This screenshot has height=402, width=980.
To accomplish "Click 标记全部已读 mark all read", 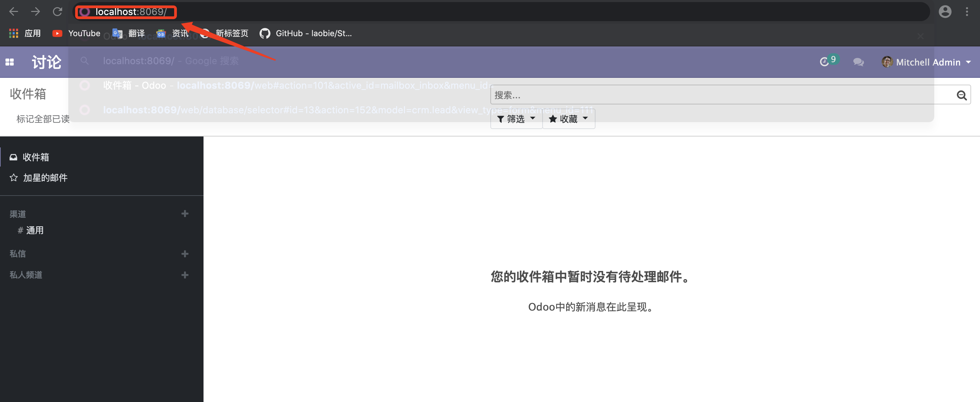I will (x=43, y=119).
